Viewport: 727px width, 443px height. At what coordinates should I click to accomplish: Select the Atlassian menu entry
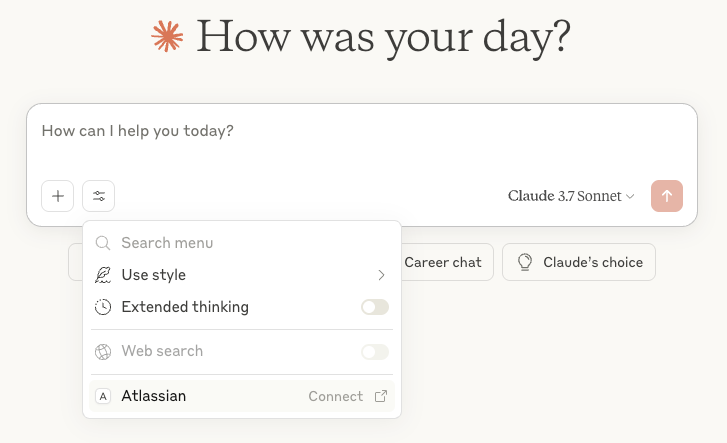[154, 396]
